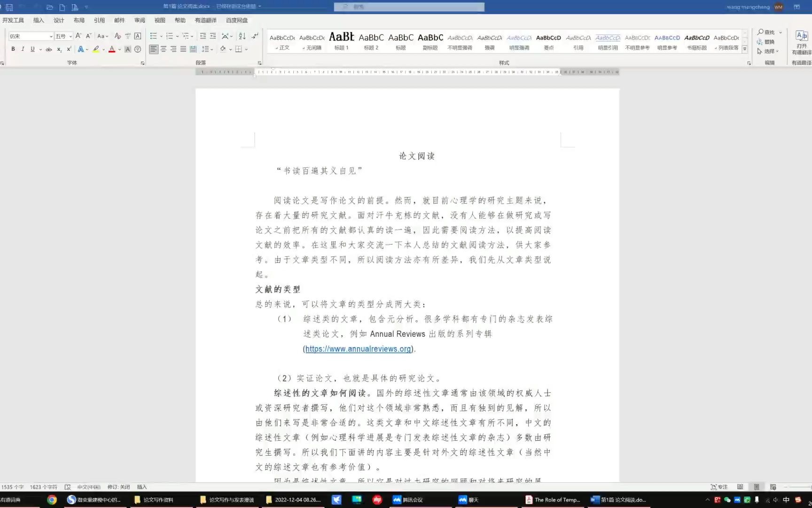The image size is (812, 508).
Task: Toggle bold formatting
Action: click(13, 49)
